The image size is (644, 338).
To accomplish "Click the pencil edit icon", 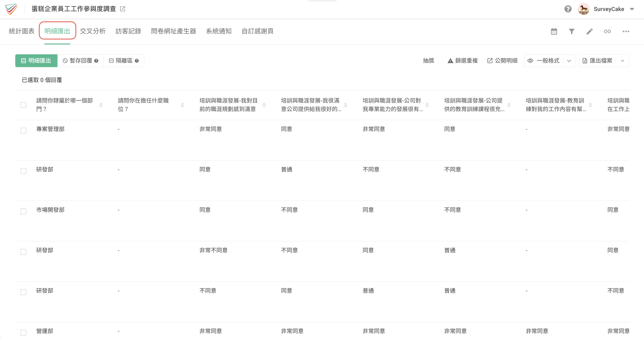I will 589,31.
